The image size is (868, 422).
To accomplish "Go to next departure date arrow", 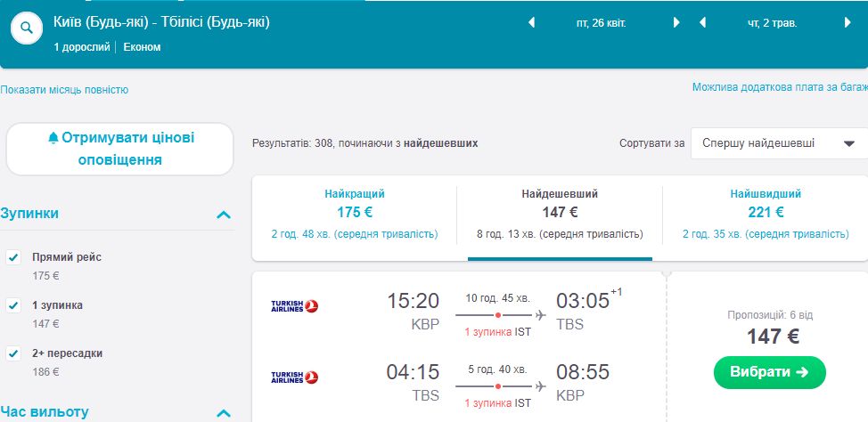I will click(676, 23).
